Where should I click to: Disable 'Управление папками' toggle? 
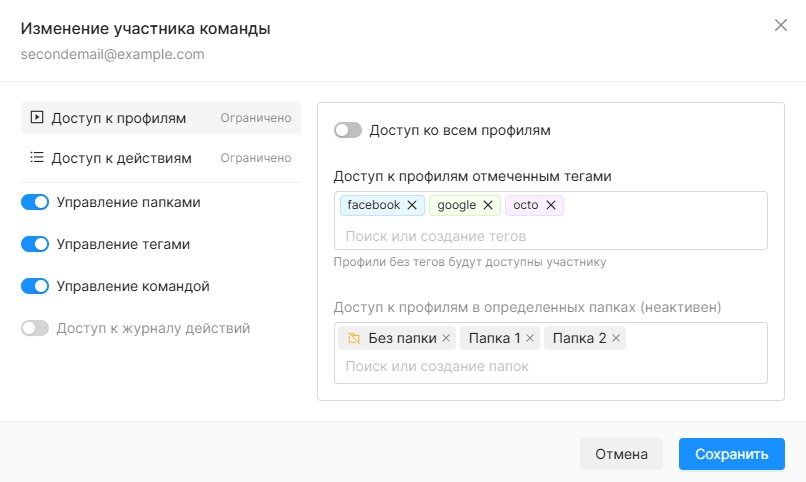click(35, 202)
